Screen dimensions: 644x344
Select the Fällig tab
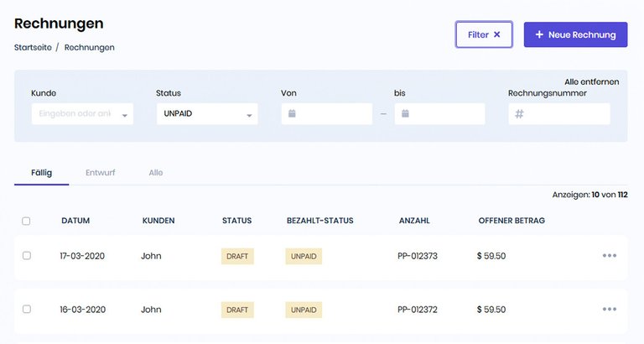tap(41, 173)
